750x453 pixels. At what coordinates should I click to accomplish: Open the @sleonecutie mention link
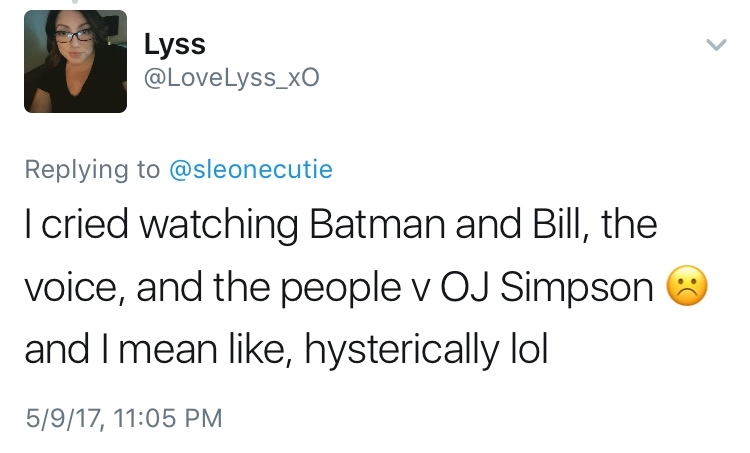click(249, 170)
